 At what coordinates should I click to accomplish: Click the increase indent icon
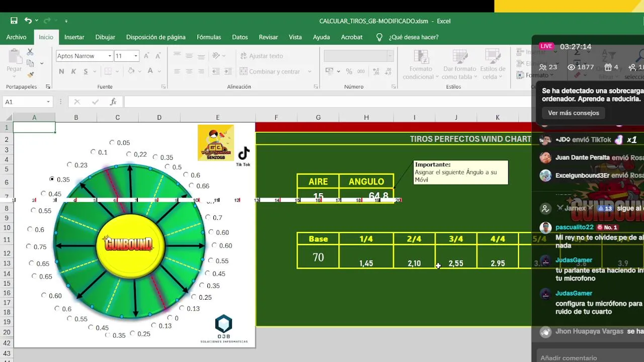[x=228, y=71]
